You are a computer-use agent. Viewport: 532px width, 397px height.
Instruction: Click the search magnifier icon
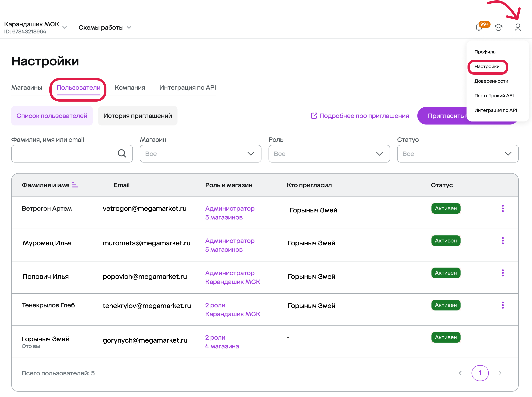(x=122, y=153)
